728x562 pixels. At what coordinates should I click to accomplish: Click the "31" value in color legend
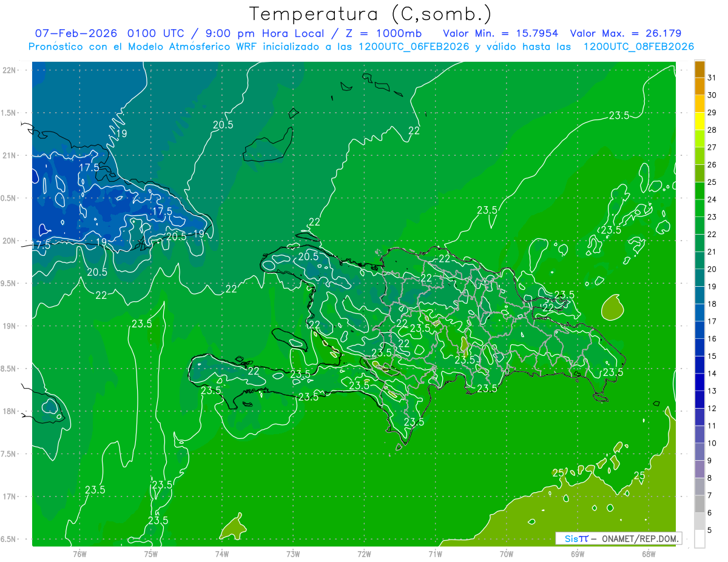point(712,78)
